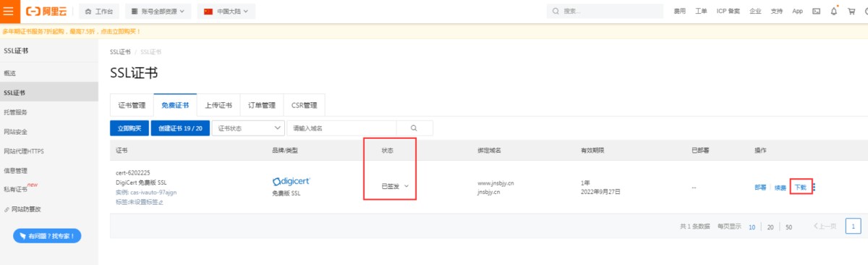Click the 有问题？找专家！ help button
The width and height of the screenshot is (868, 265).
click(x=48, y=236)
